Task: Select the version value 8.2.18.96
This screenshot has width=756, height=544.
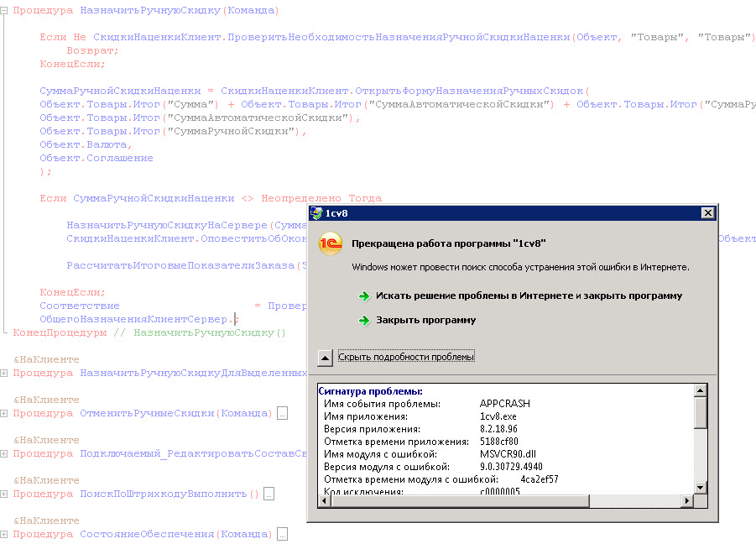Action: [498, 429]
